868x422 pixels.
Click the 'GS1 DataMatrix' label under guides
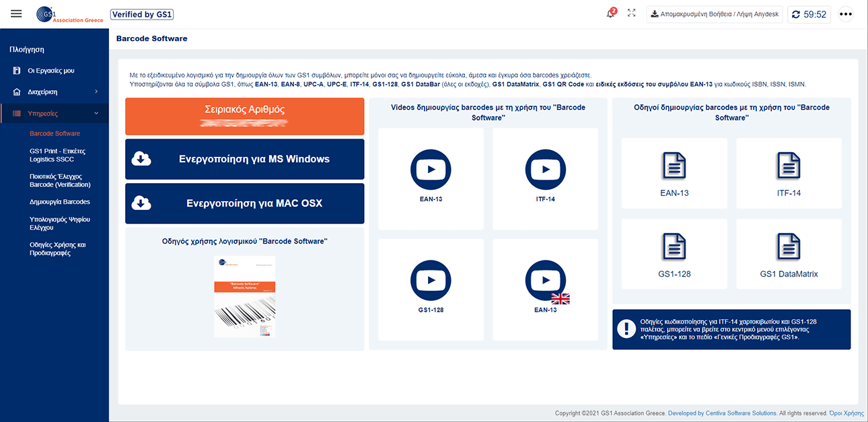pyautogui.click(x=789, y=274)
